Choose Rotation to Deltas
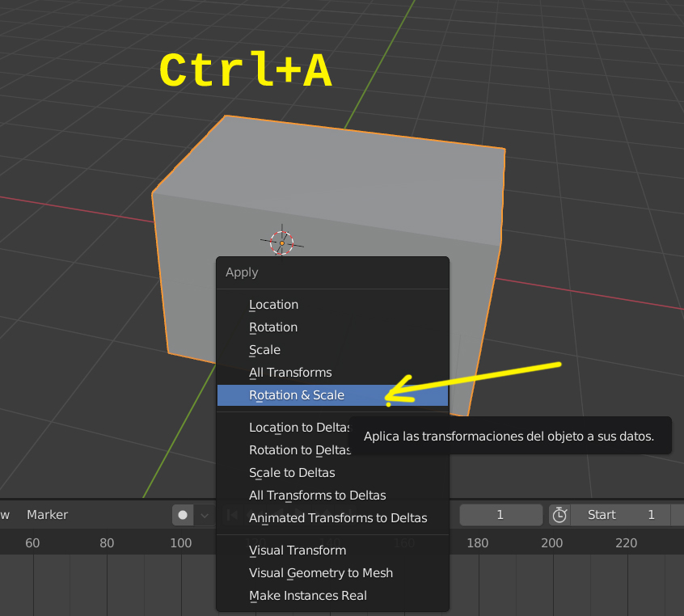Image resolution: width=684 pixels, height=616 pixels. click(x=332, y=450)
